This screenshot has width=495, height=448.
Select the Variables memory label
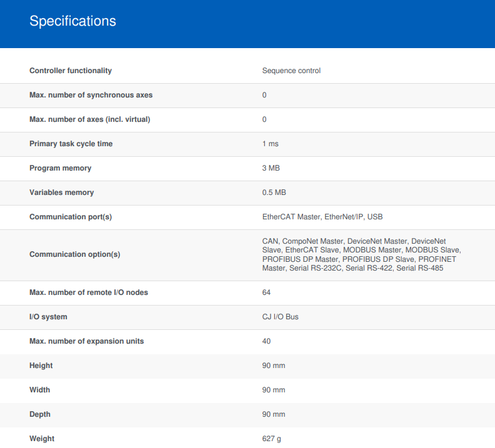tap(61, 192)
